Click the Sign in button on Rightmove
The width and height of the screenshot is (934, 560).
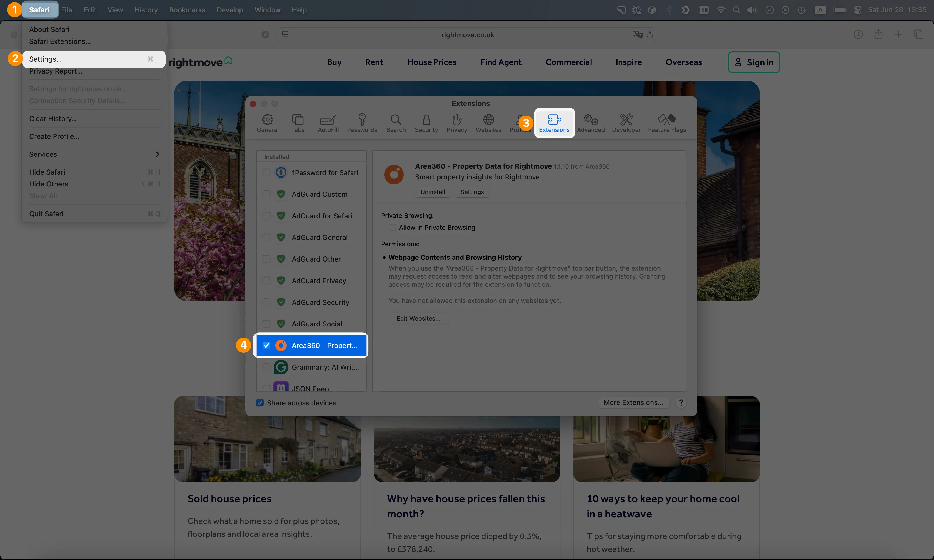pyautogui.click(x=754, y=62)
